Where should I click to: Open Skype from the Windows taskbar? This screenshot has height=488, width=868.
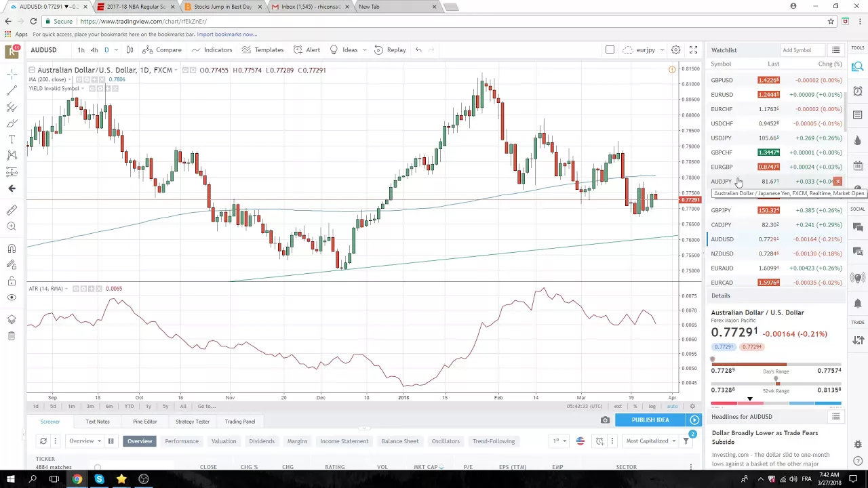point(99,479)
